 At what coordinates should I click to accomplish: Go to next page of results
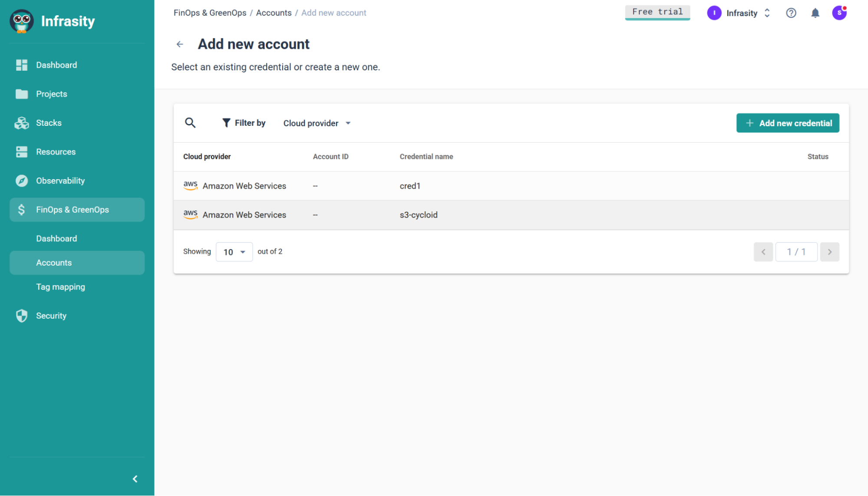(829, 252)
